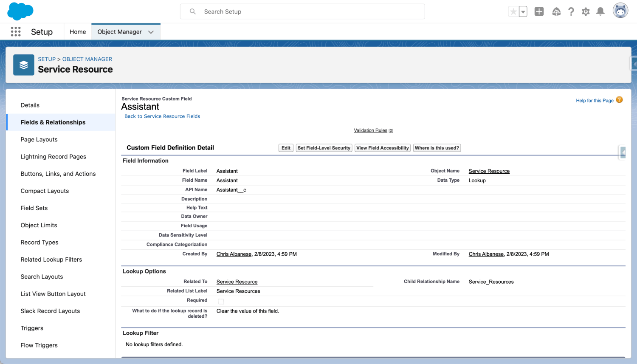637x364 pixels.
Task: Click the Salesforce cloud logo
Action: click(x=20, y=11)
